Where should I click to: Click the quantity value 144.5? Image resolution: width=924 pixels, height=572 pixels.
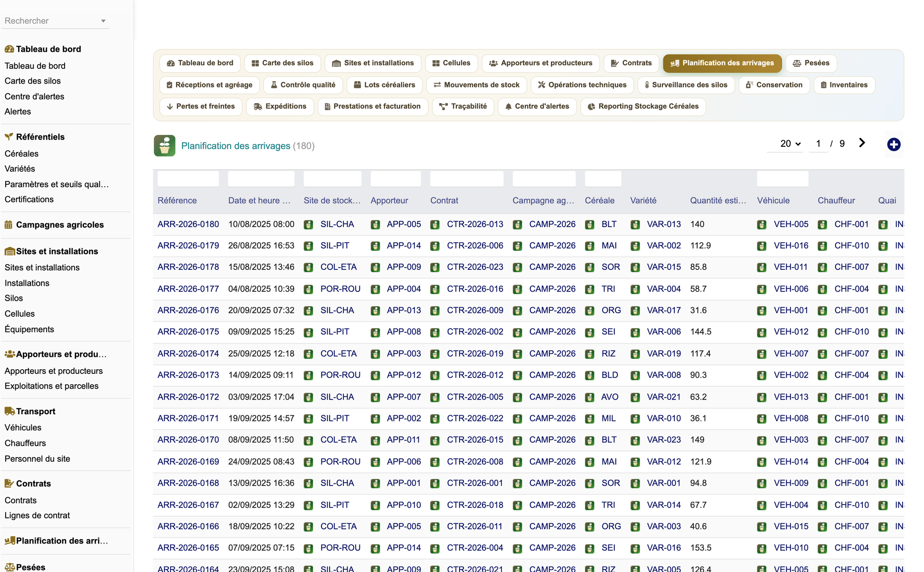coord(701,332)
